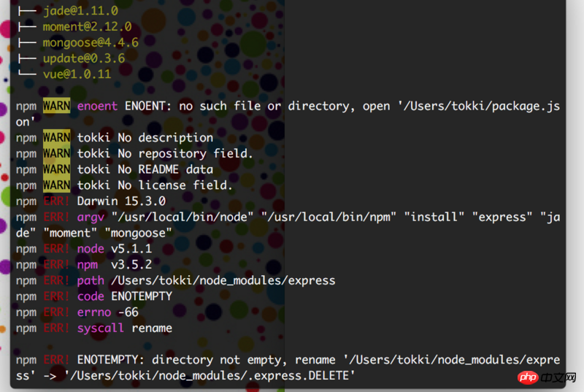Click the 'node' keyword before v5.1.1
The width and height of the screenshot is (584, 392).
(x=91, y=248)
